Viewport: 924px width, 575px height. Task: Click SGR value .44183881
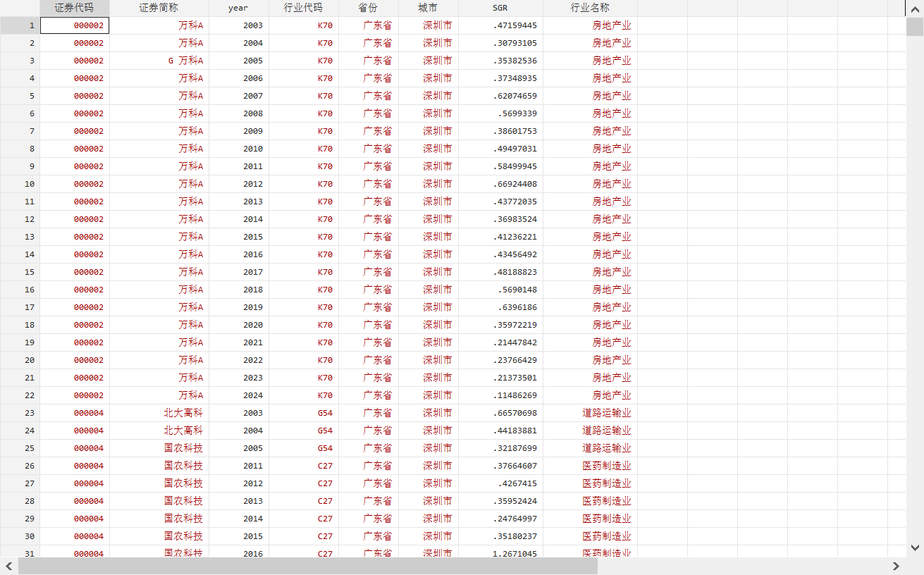coord(500,431)
